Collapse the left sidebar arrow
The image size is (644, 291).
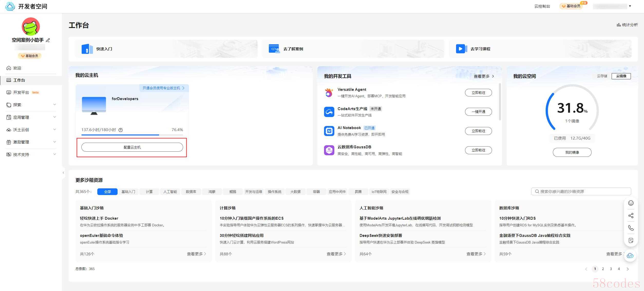(63, 173)
